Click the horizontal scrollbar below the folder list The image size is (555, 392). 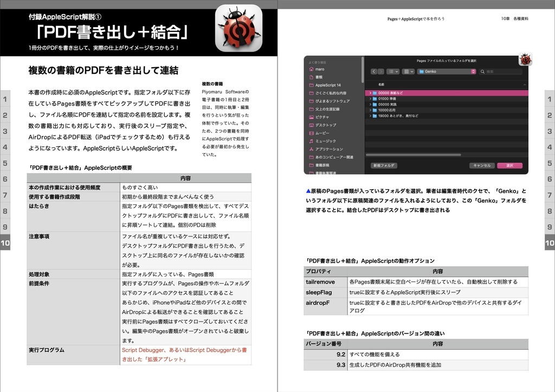(x=413, y=155)
